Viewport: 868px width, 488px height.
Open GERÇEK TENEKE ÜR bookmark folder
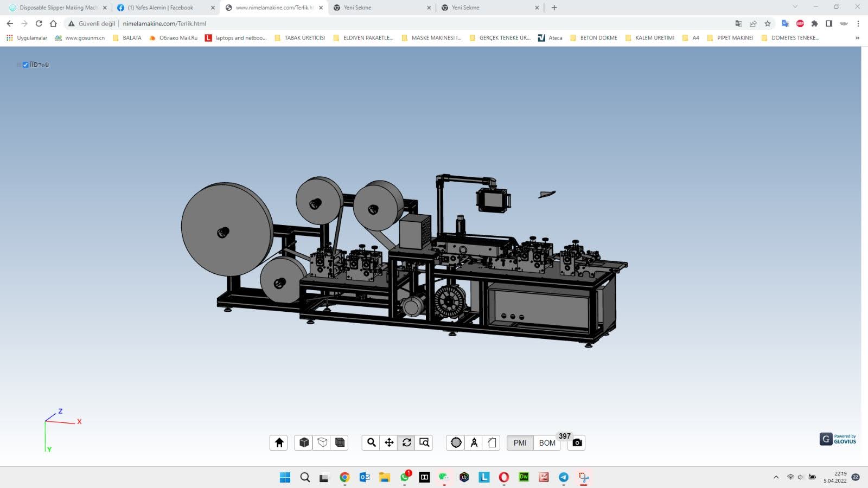(500, 38)
